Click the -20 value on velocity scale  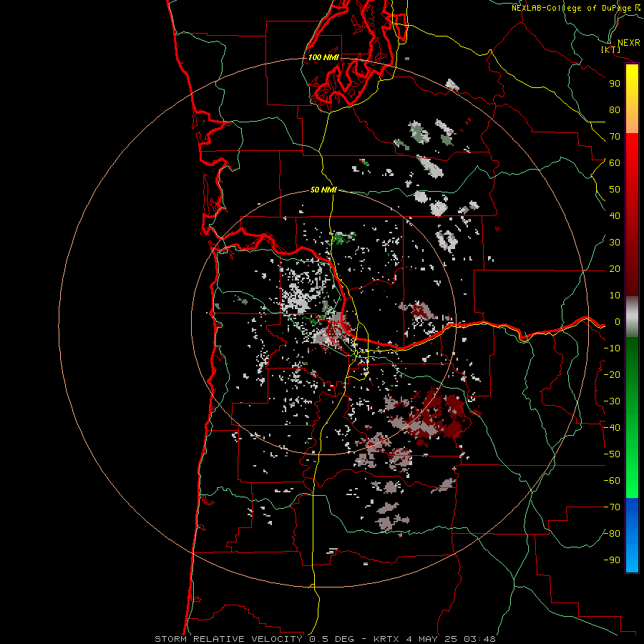coord(612,374)
